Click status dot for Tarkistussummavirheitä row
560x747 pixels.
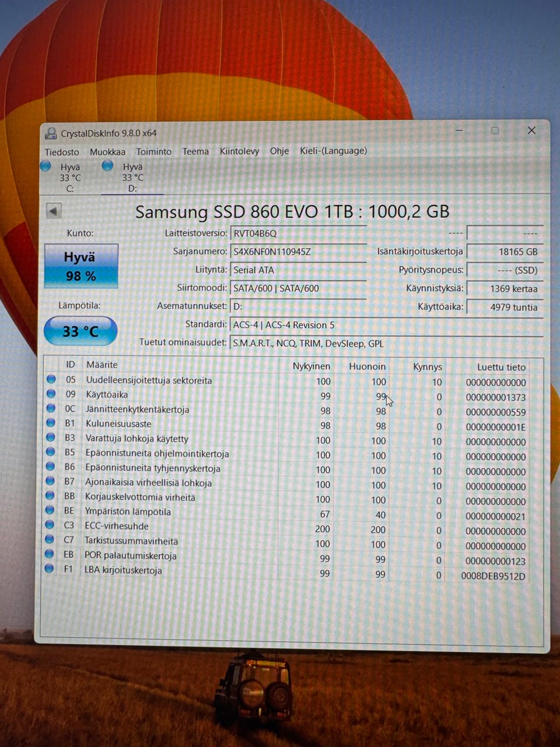[x=50, y=540]
